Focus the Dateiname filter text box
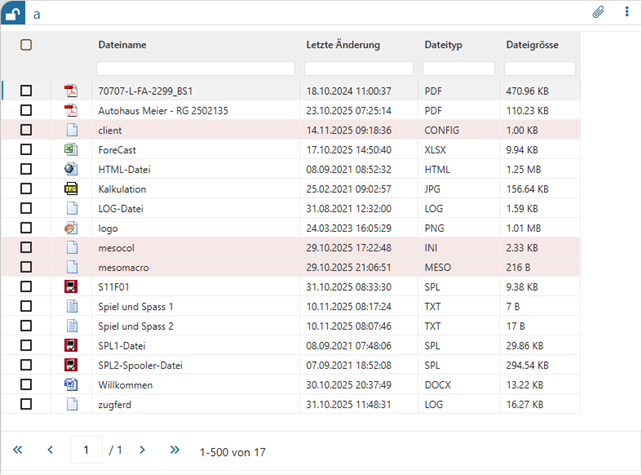Viewport: 642px width, 475px height. 195,68
